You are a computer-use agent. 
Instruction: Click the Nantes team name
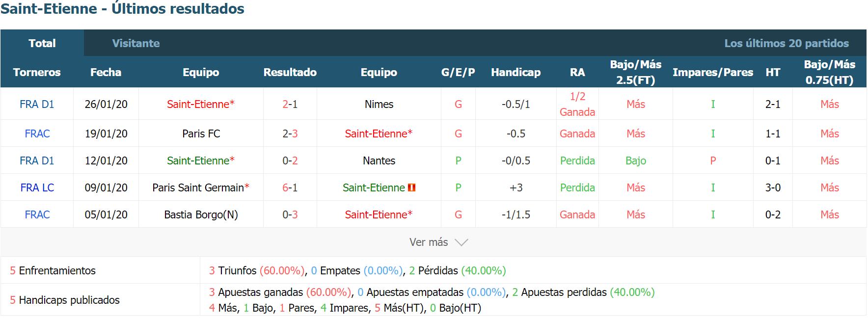(x=379, y=160)
